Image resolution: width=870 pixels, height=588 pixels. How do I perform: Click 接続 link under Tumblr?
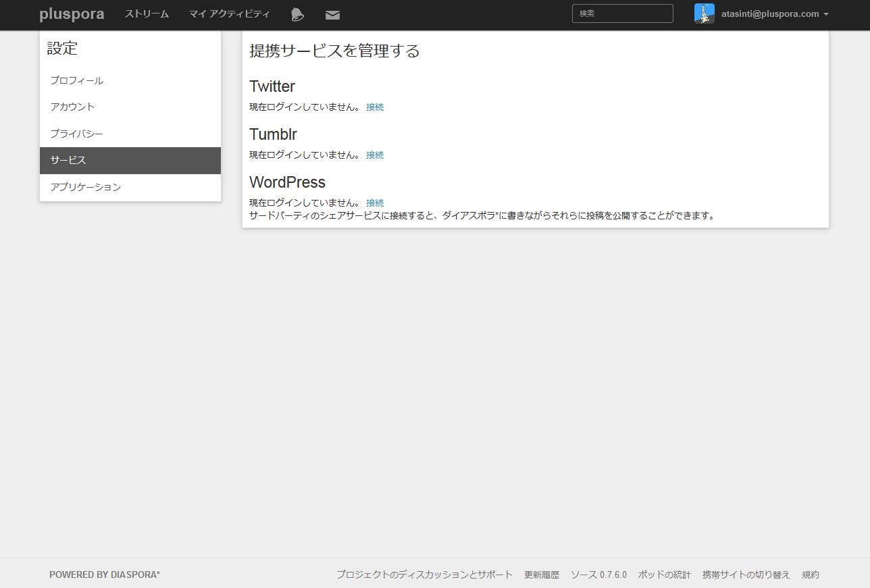click(375, 155)
